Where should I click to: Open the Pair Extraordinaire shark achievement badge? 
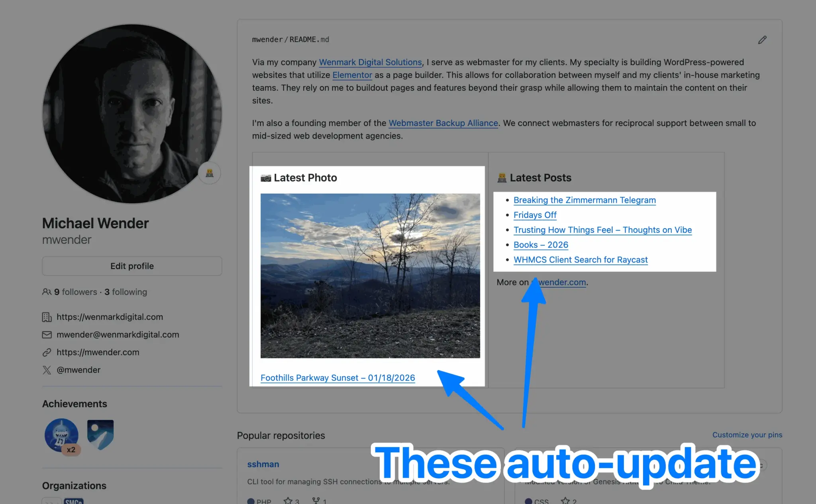(x=61, y=435)
